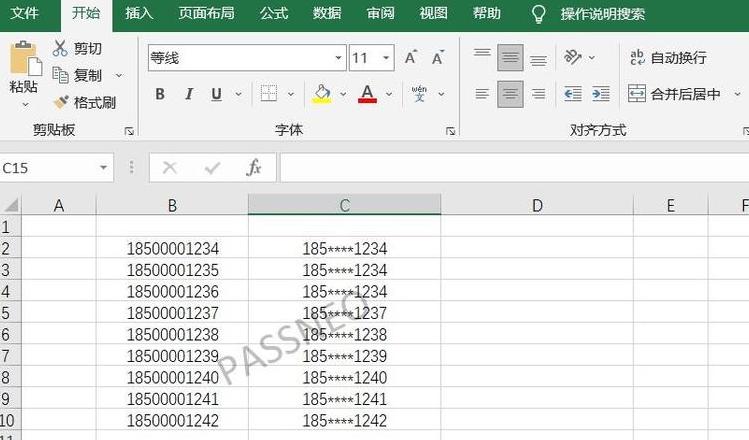Click formula bar confirm checkmark icon
The image size is (749, 440).
point(212,168)
